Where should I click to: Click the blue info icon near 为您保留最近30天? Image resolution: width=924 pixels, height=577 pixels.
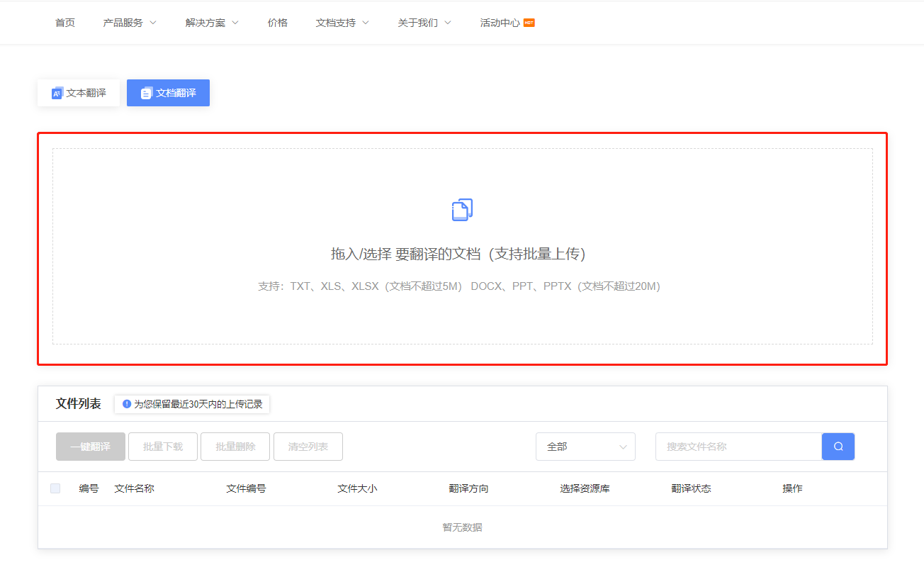(x=127, y=404)
